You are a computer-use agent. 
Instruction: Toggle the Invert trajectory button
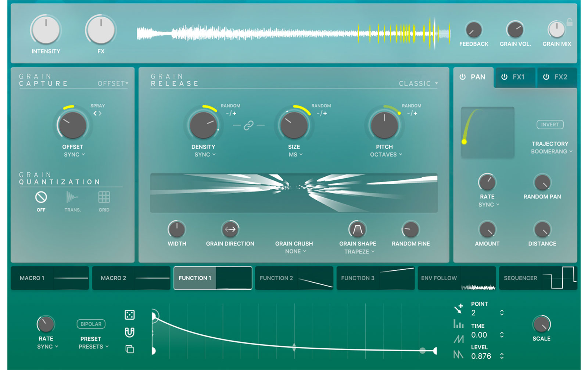click(x=550, y=125)
